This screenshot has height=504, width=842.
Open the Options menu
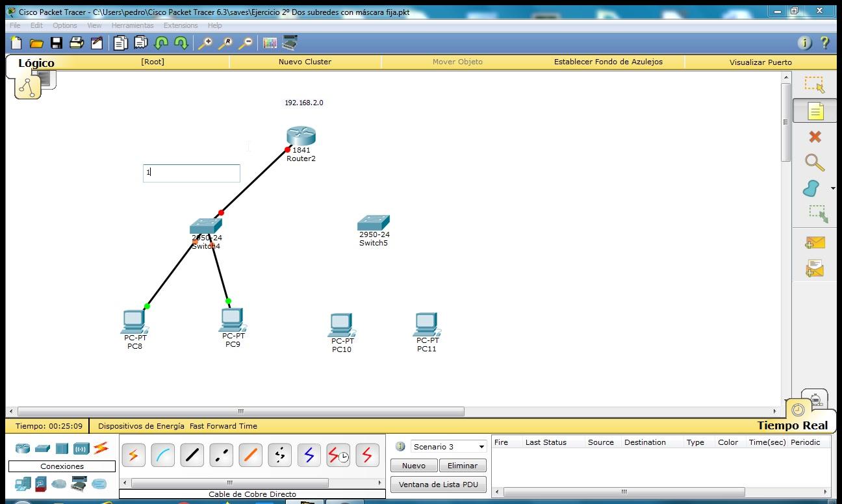pos(65,25)
